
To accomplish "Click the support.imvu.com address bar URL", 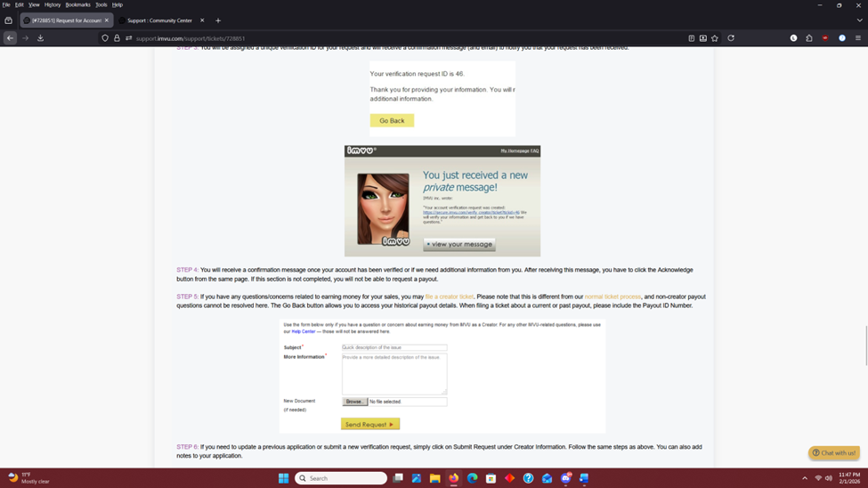I will 191,39.
